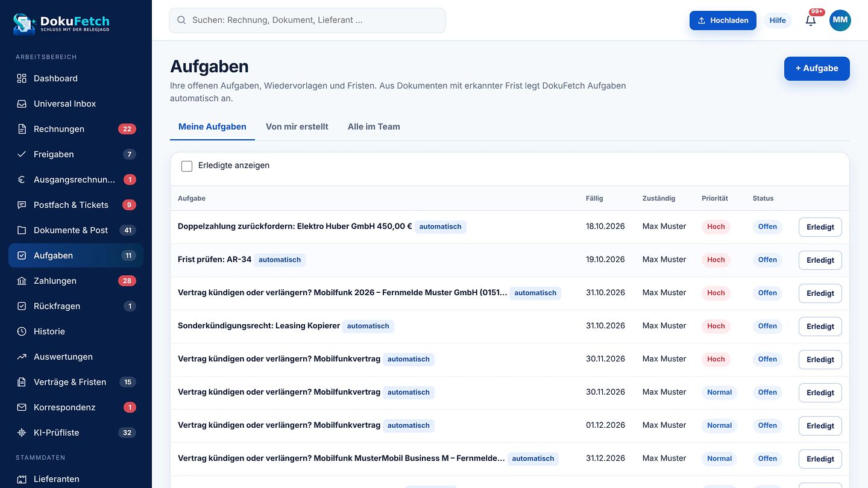
Task: Click the due date 18.10.2026
Action: pos(605,227)
